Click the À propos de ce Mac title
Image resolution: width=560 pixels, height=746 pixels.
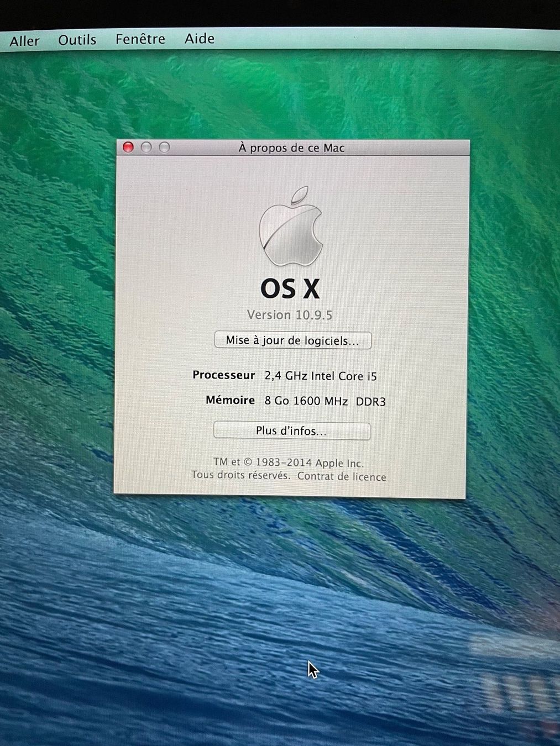292,148
